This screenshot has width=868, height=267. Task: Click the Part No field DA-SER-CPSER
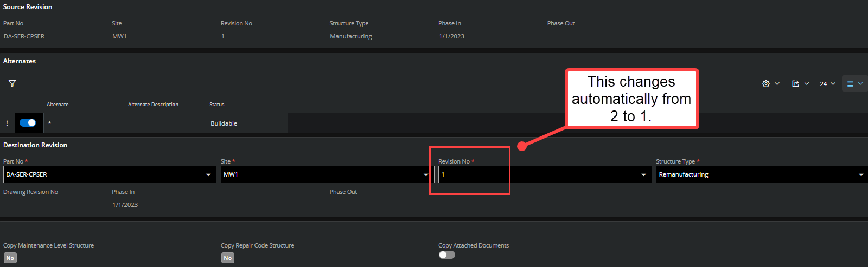pyautogui.click(x=110, y=174)
